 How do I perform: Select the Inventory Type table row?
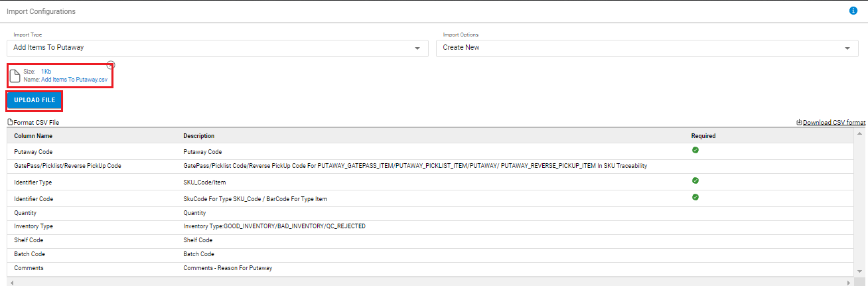(429, 226)
